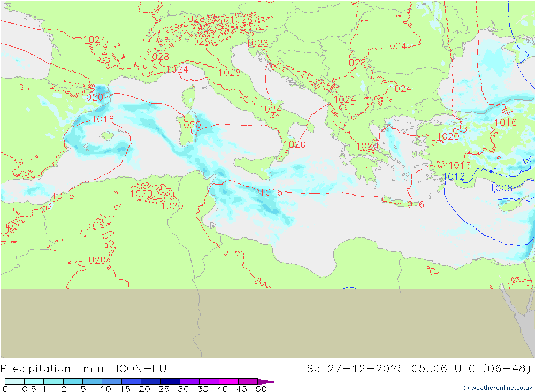535x392 pixels.
Task: Click the '40' legend value
Action: click(x=222, y=389)
